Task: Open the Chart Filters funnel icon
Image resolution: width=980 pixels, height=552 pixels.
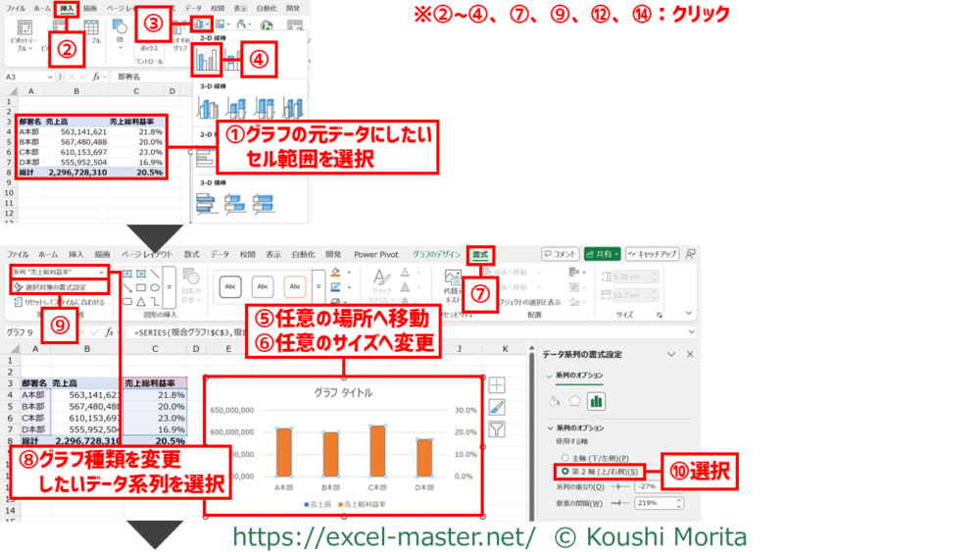Action: coord(497,428)
